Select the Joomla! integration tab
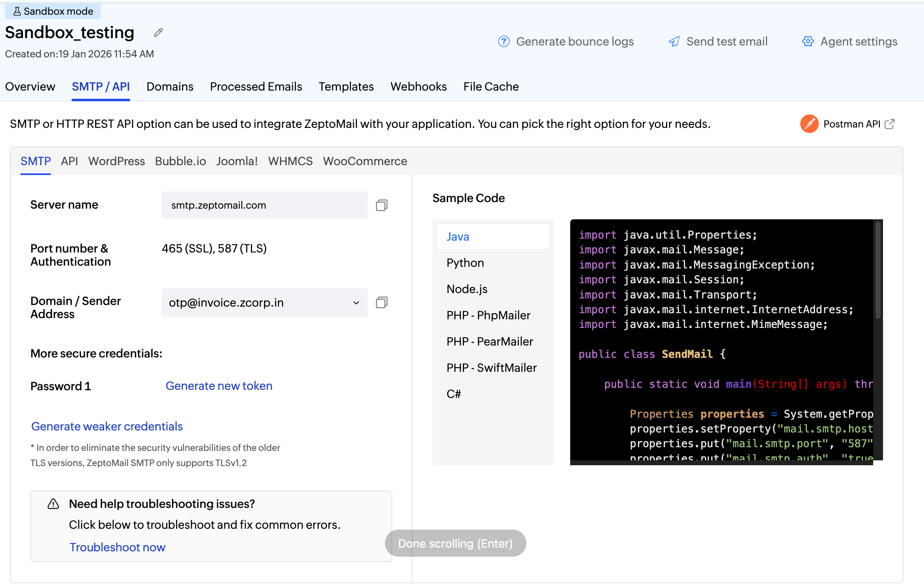Image resolution: width=924 pixels, height=587 pixels. click(x=237, y=161)
